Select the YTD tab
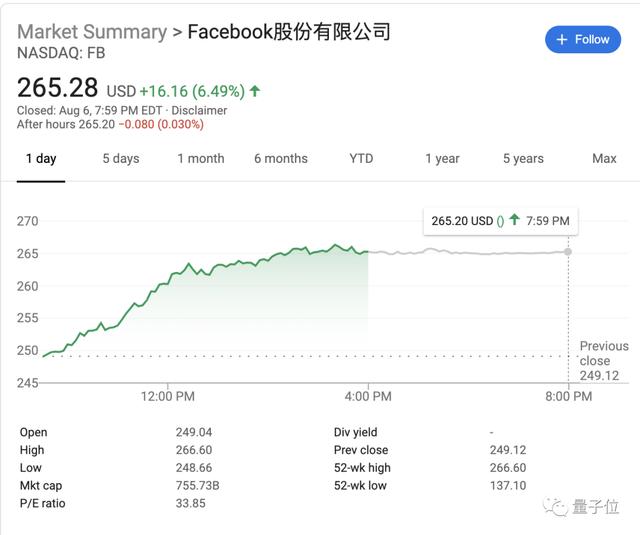Screen dimensions: 640x535 [x=361, y=158]
